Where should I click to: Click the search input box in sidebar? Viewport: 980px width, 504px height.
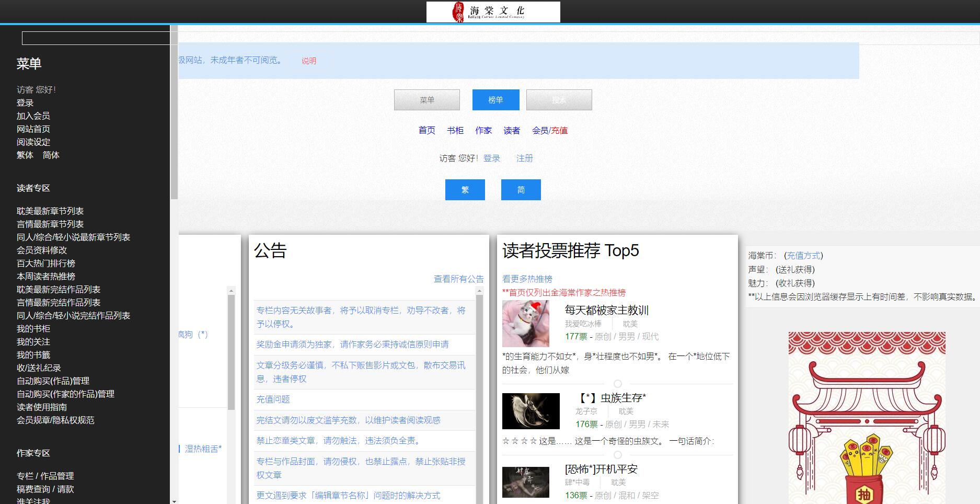click(x=96, y=38)
